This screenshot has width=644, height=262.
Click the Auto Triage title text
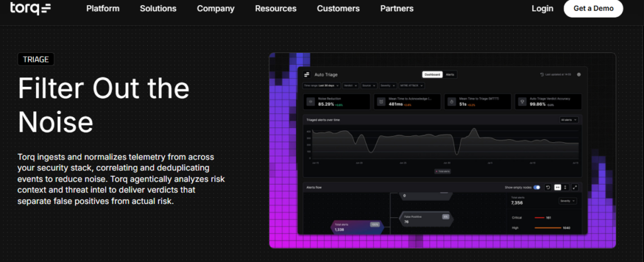(326, 74)
